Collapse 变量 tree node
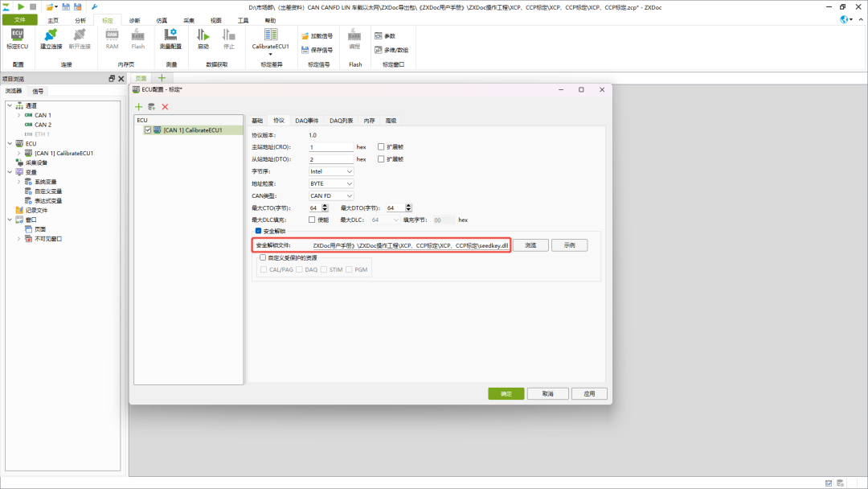 click(x=10, y=172)
